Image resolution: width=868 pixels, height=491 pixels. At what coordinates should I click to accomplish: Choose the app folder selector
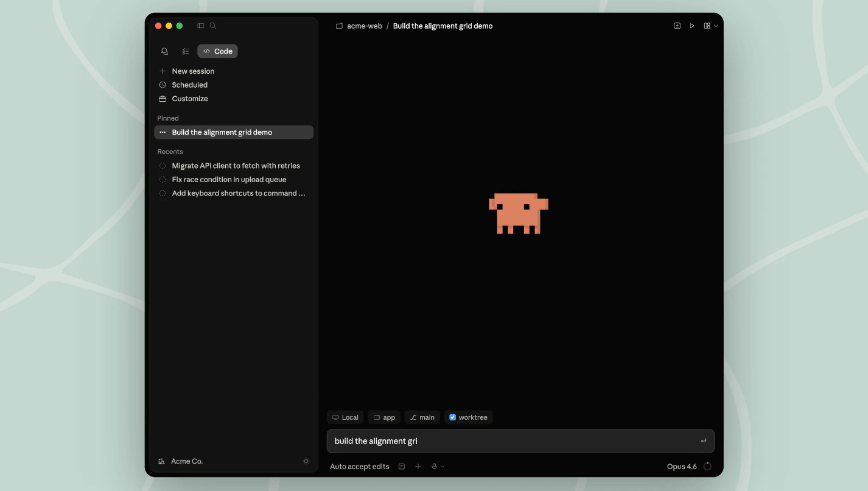click(x=384, y=417)
